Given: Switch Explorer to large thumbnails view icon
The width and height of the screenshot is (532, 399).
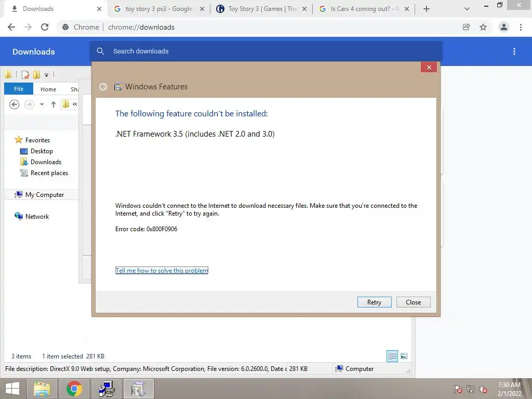Looking at the screenshot, I should (x=404, y=356).
